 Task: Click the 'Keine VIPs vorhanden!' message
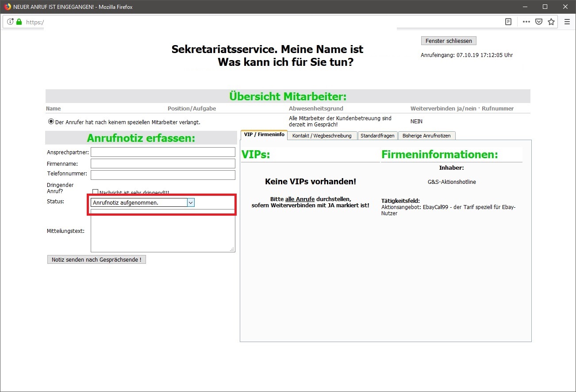(311, 181)
